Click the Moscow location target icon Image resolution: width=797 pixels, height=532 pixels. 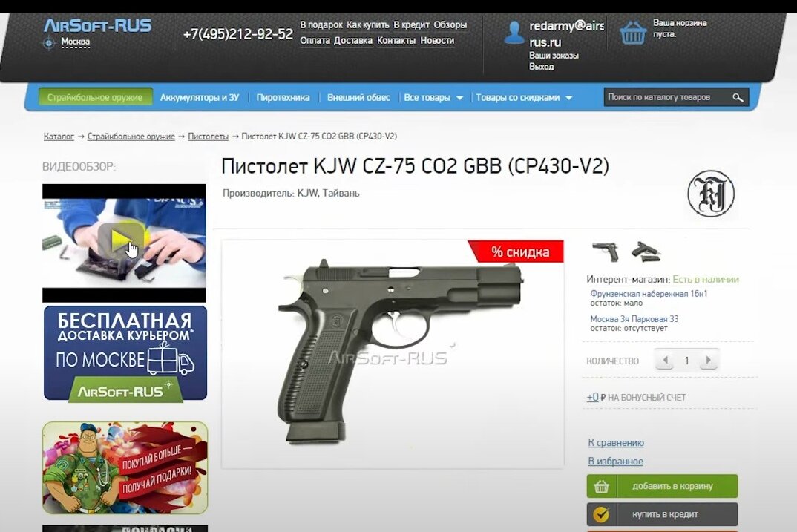point(49,43)
